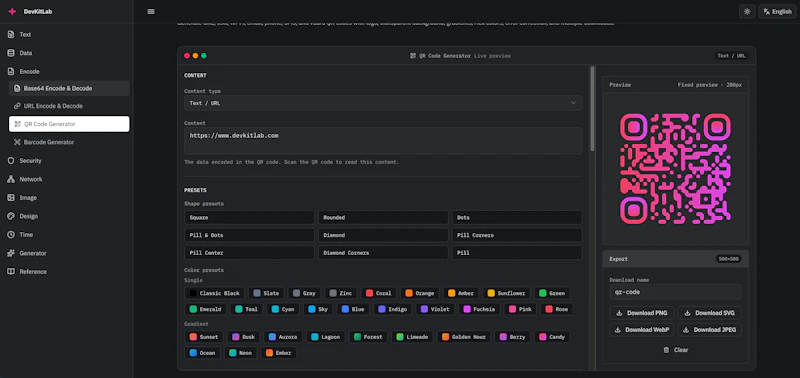Choose the Green color preset
Image resolution: width=800 pixels, height=378 pixels.
[x=552, y=293]
